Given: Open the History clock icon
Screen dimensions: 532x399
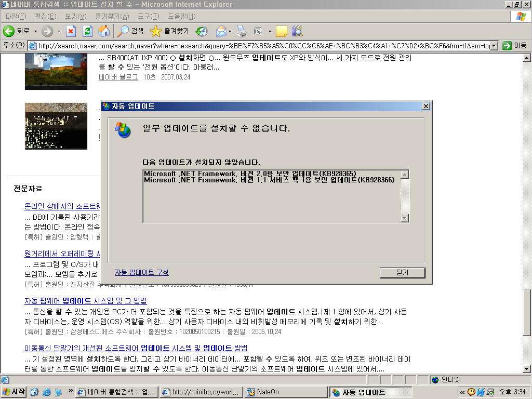Looking at the screenshot, I should pos(202,31).
